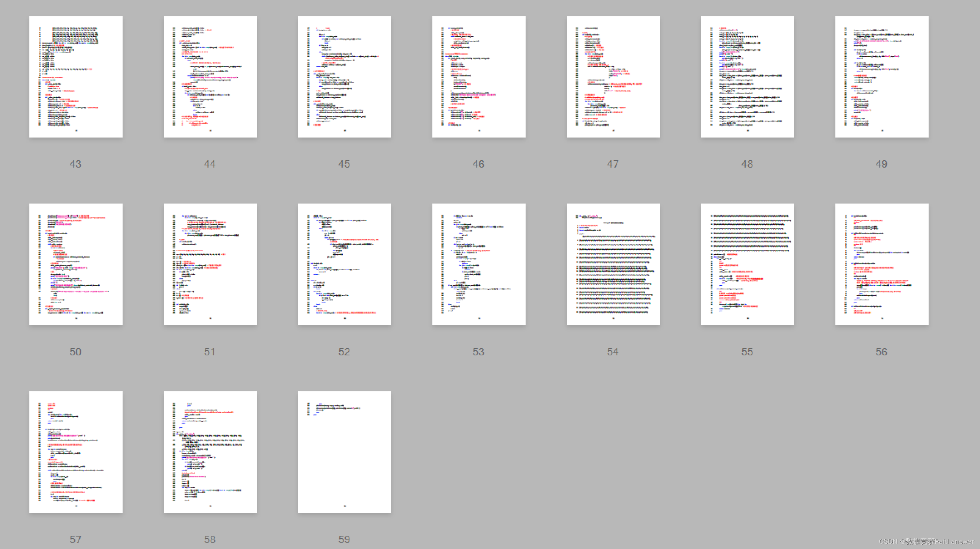
Task: Select the page 55 thumbnail
Action: pos(747,264)
